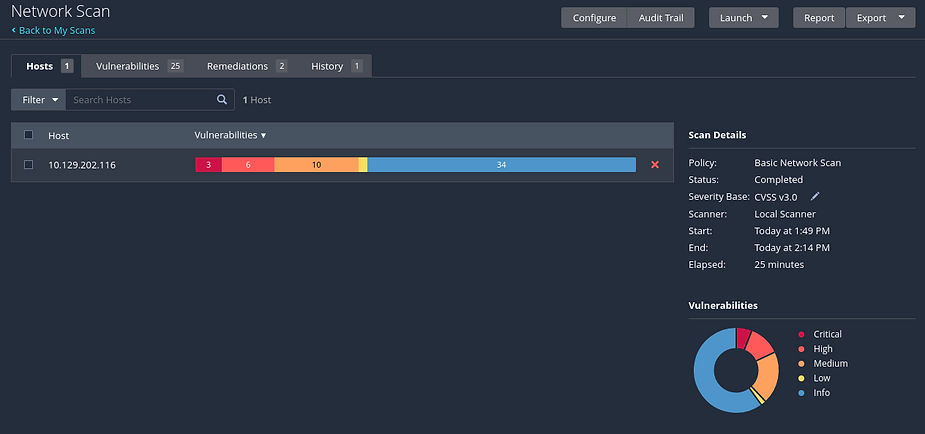This screenshot has height=434, width=925.
Task: Tick the select-all hosts header checkbox
Action: pyautogui.click(x=28, y=135)
